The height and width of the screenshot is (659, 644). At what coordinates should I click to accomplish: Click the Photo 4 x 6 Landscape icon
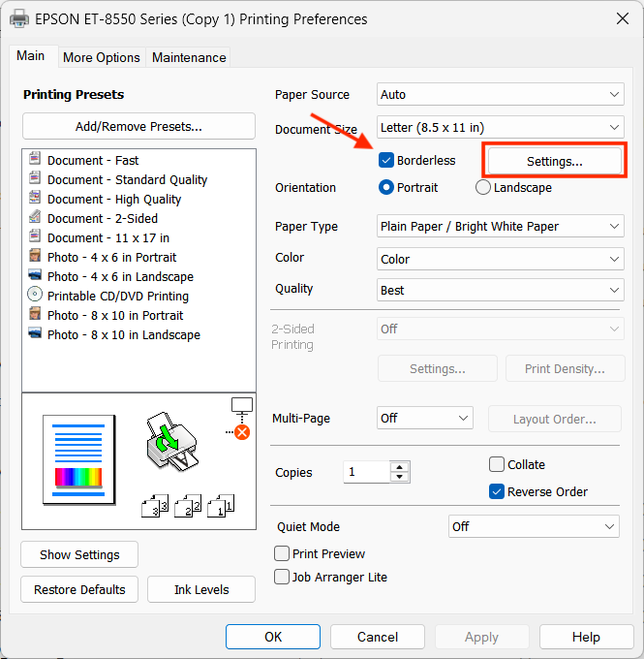35,275
